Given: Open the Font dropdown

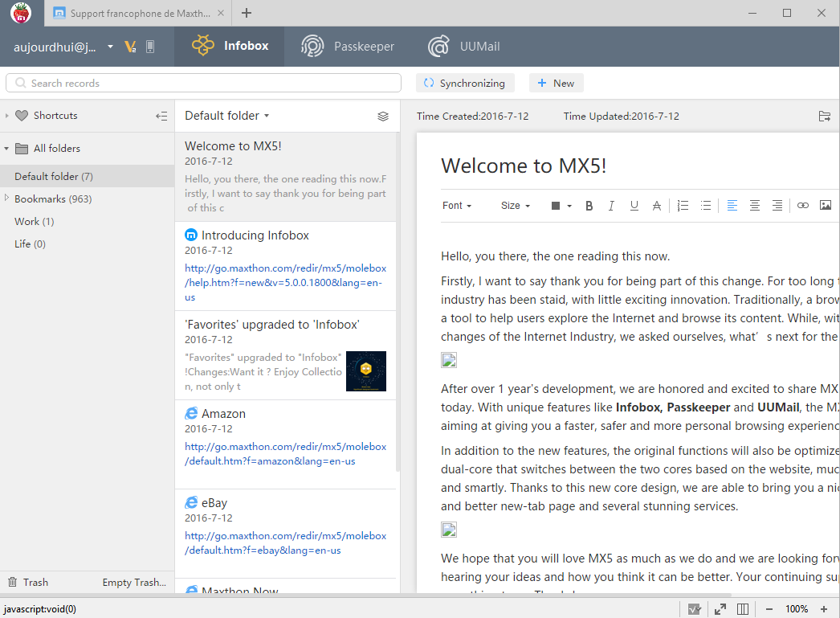Looking at the screenshot, I should point(457,205).
